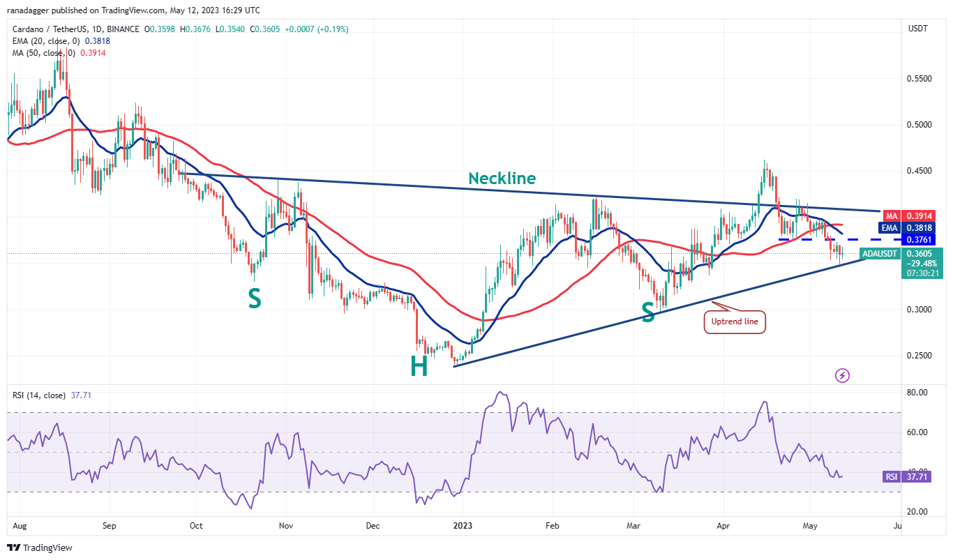Click the 2023 label on the time axis
Screen dimensions: 953x560
pos(463,527)
